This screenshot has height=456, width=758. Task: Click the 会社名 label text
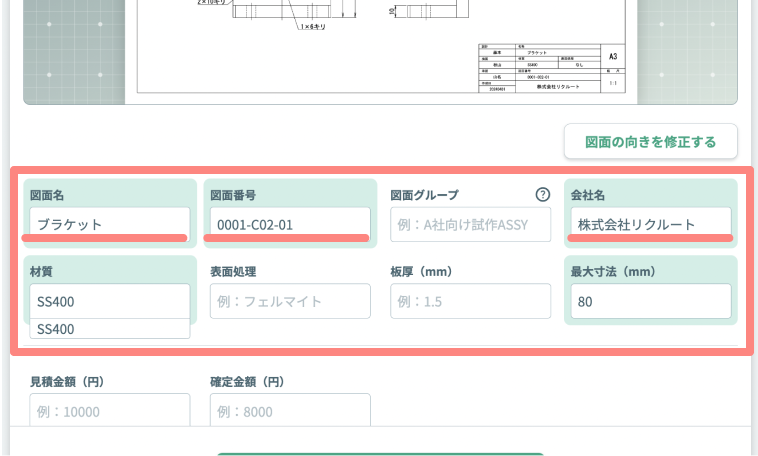(x=588, y=195)
